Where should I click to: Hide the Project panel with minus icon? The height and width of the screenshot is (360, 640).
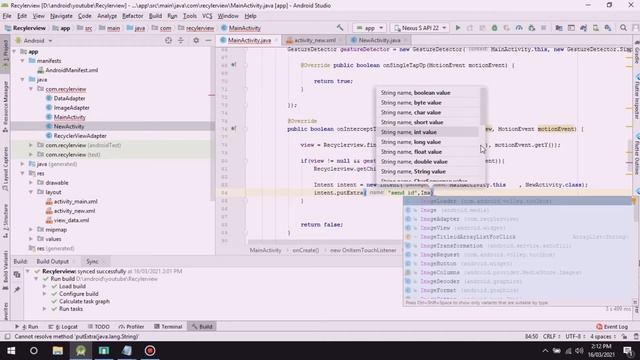click(x=208, y=40)
